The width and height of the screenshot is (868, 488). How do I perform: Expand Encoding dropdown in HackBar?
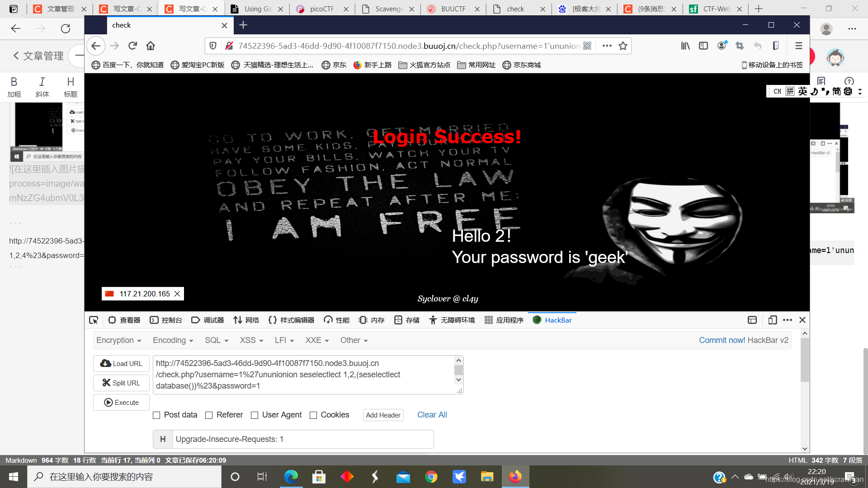tap(173, 340)
